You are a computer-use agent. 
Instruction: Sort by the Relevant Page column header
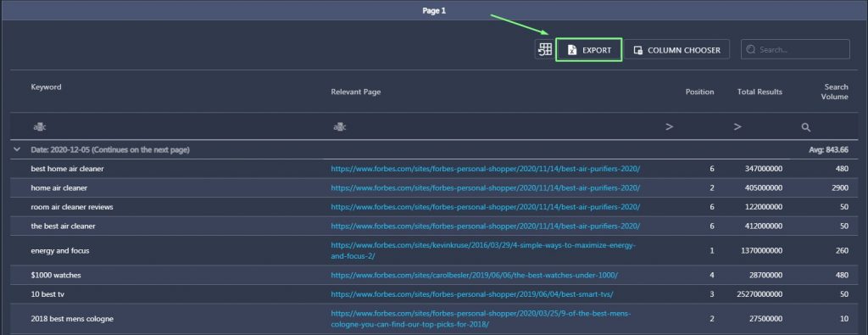355,92
